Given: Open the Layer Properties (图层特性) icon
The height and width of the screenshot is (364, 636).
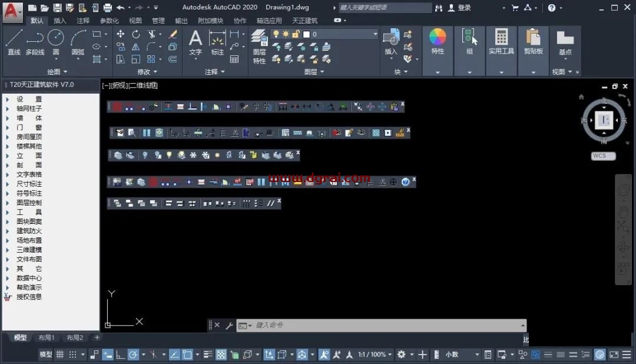Looking at the screenshot, I should click(259, 45).
